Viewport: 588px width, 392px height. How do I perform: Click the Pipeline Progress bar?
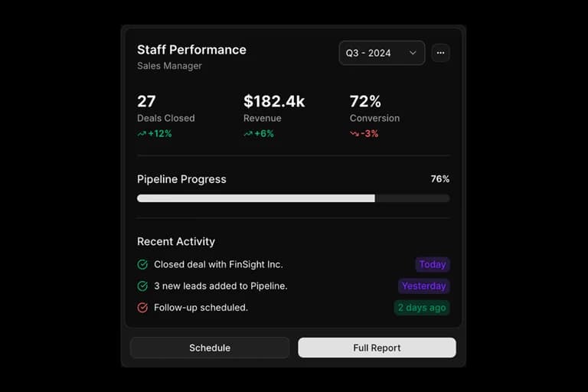pos(293,198)
